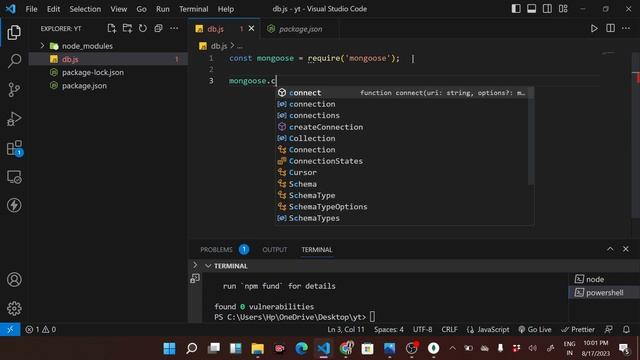Image resolution: width=640 pixels, height=360 pixels.
Task: Open the Search view in activity bar
Action: point(14,61)
